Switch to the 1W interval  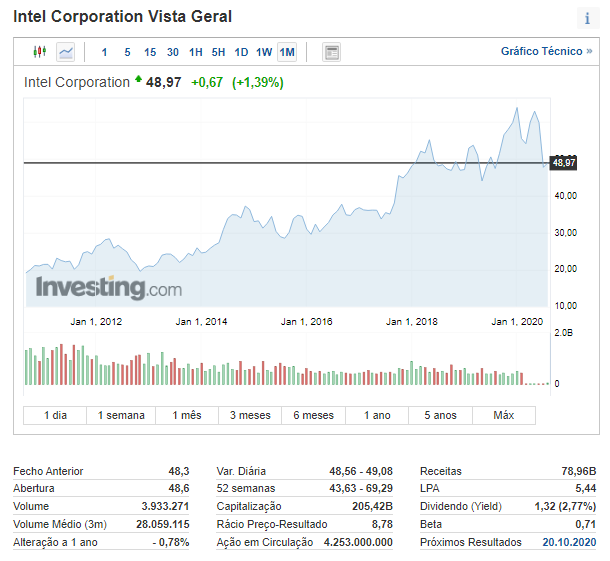pyautogui.click(x=264, y=52)
